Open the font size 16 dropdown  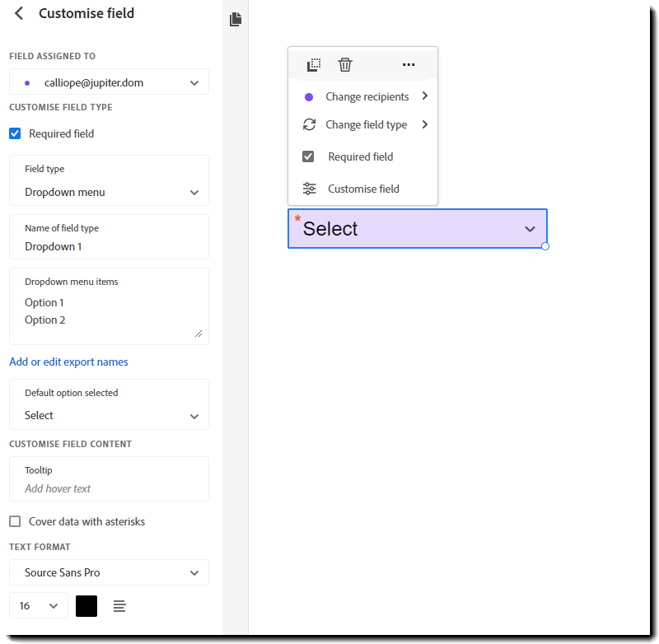[x=39, y=606]
